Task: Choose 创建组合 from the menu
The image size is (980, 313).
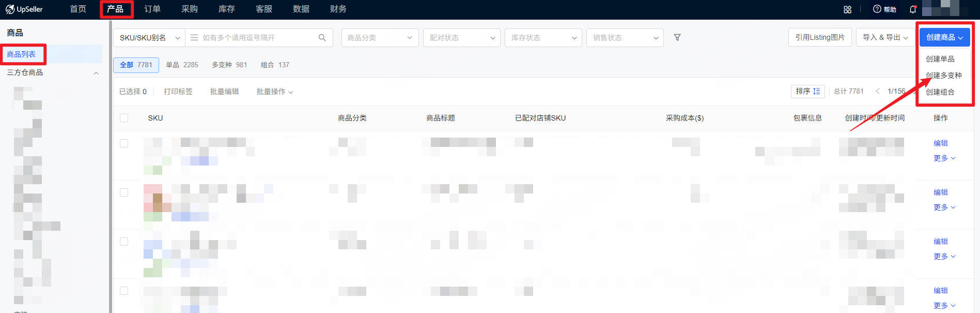Action: click(940, 92)
